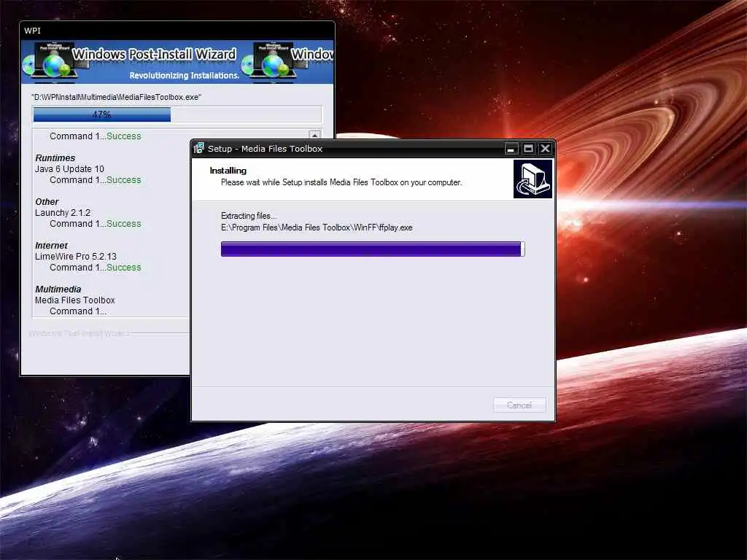The width and height of the screenshot is (747, 560).
Task: Click the 'Multimedia' category heading
Action: point(58,289)
